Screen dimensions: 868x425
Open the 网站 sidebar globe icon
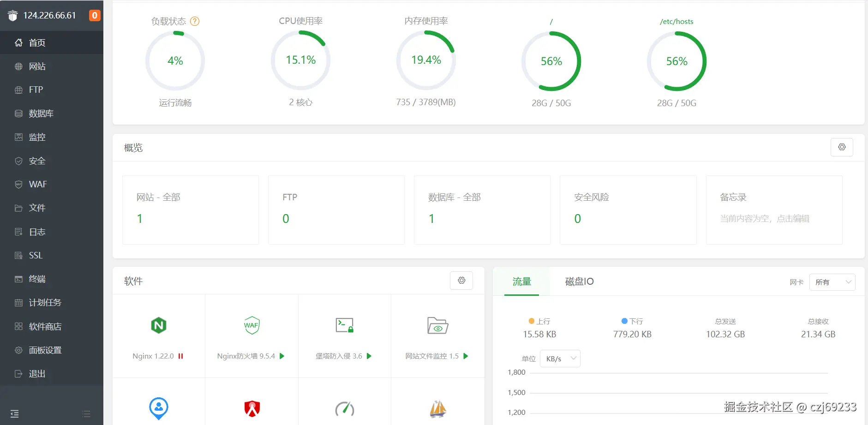point(18,66)
